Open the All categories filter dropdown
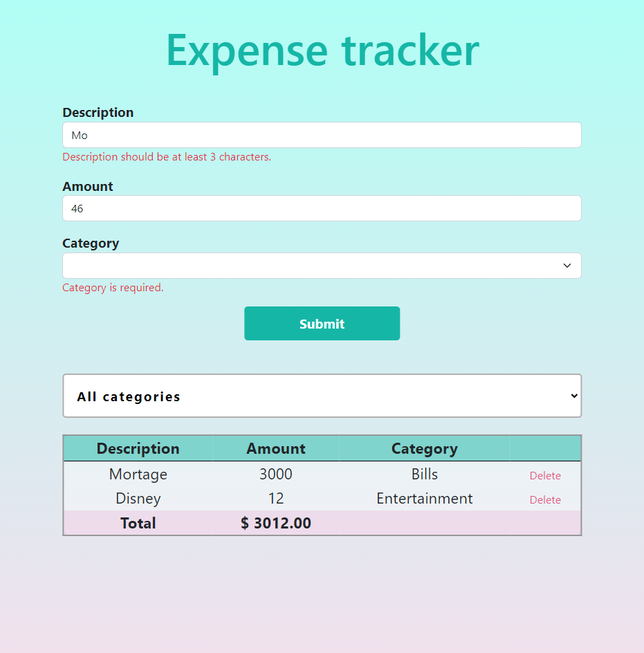The image size is (644, 653). pos(322,396)
